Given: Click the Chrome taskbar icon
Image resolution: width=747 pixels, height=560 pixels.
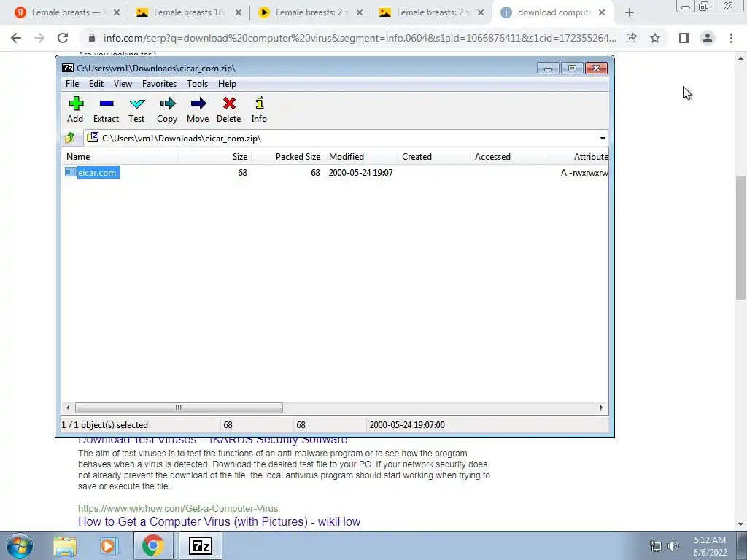Looking at the screenshot, I should point(152,545).
